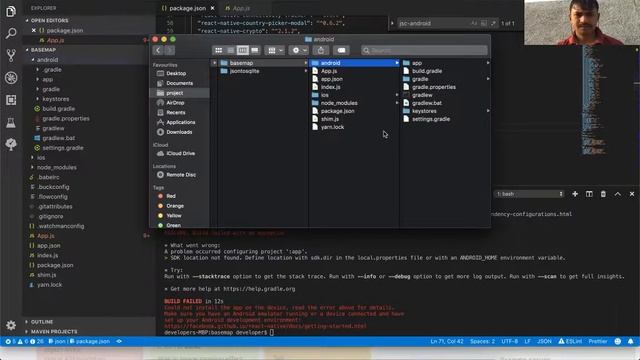This screenshot has width=640, height=360.
Task: Toggle Match Whole Word in the find widget
Action: point(484,23)
